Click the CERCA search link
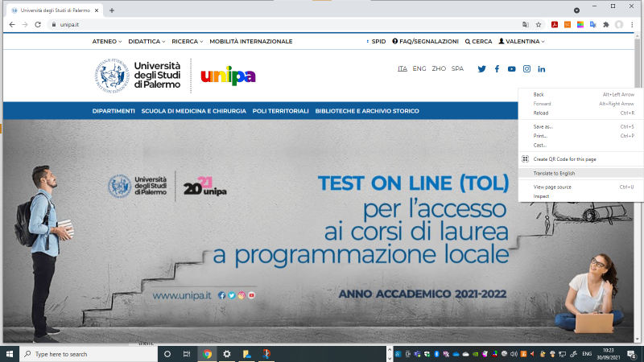The image size is (644, 362). [478, 41]
